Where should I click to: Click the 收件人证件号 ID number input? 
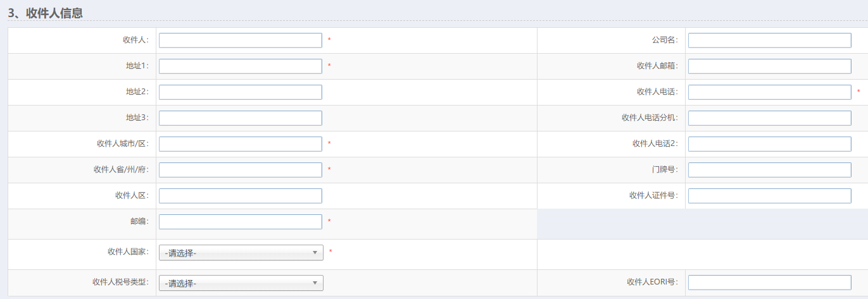coord(769,196)
